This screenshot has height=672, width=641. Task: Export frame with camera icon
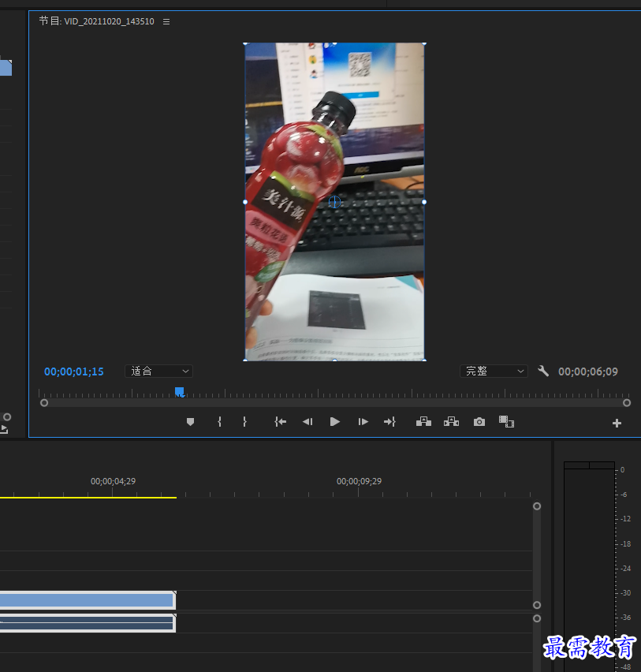coord(479,422)
